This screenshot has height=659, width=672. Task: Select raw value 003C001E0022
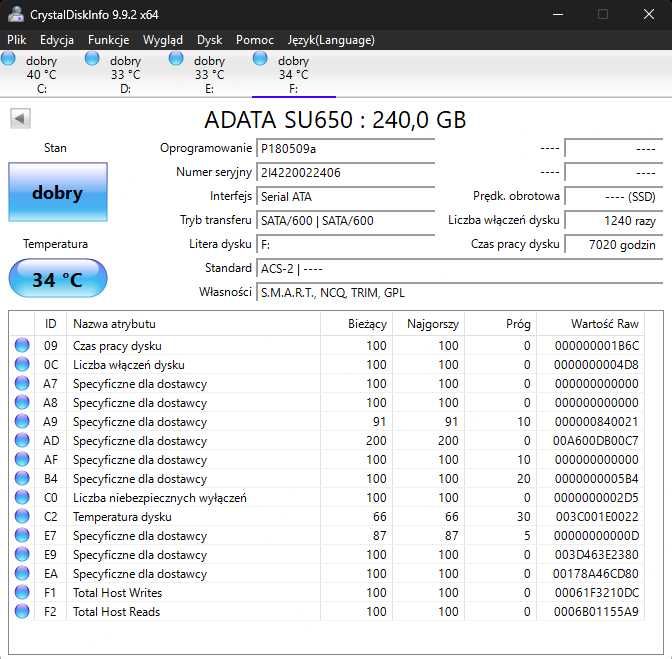pos(597,517)
